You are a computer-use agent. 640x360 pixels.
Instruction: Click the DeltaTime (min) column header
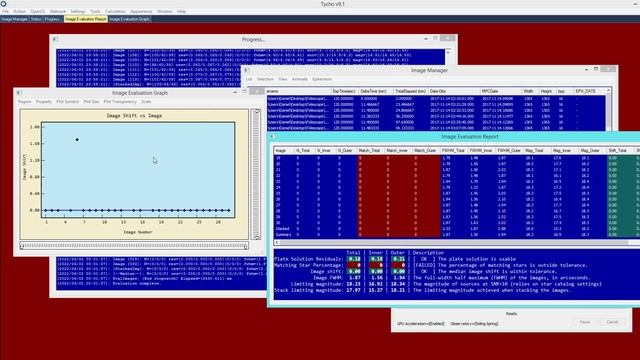[x=376, y=91]
